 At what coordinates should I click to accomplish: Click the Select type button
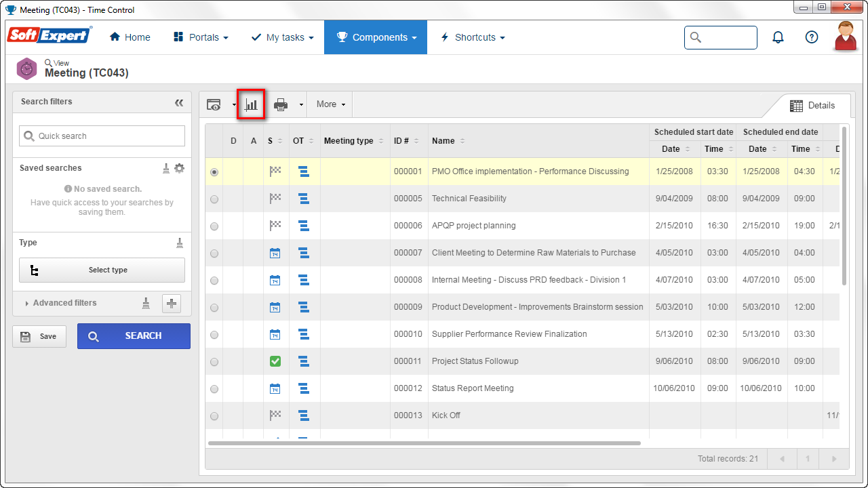102,270
